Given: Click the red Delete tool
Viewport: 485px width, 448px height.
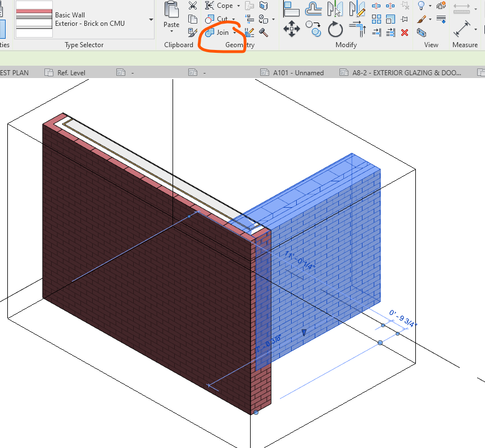Looking at the screenshot, I should [405, 34].
